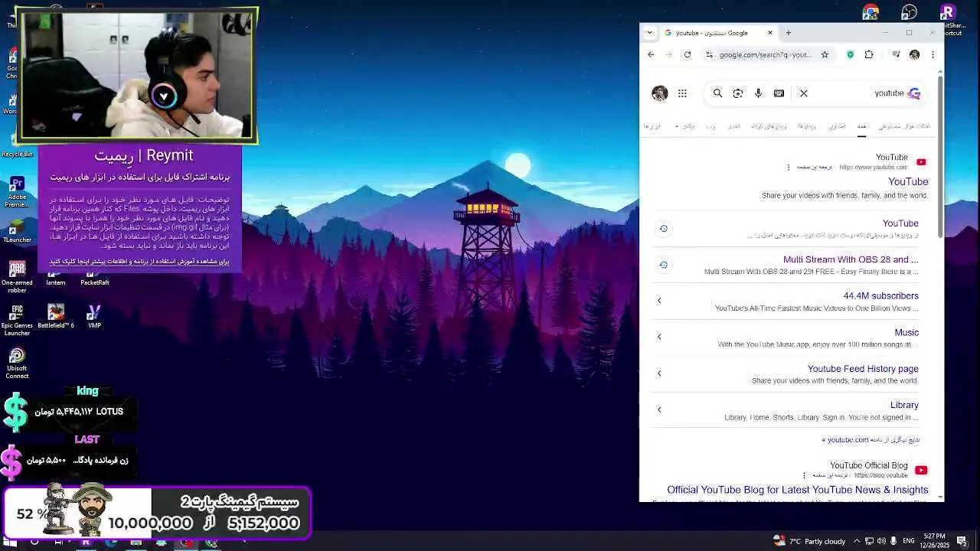Click the magnifier search icon in Google box
The image size is (980, 551).
tap(717, 93)
